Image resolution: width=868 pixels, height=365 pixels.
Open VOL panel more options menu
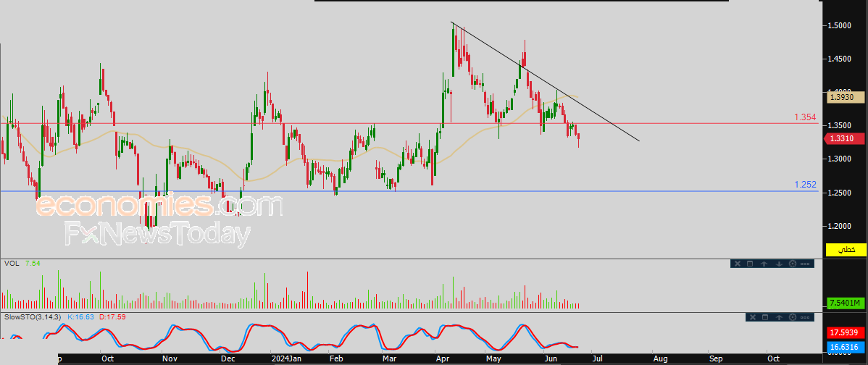pos(805,264)
